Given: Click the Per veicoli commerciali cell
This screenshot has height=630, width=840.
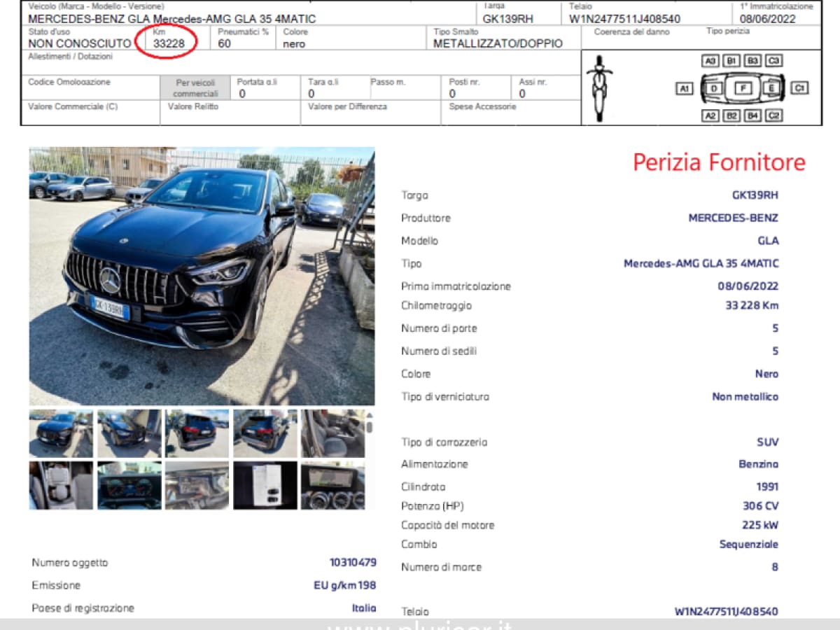Looking at the screenshot, I should (x=195, y=88).
